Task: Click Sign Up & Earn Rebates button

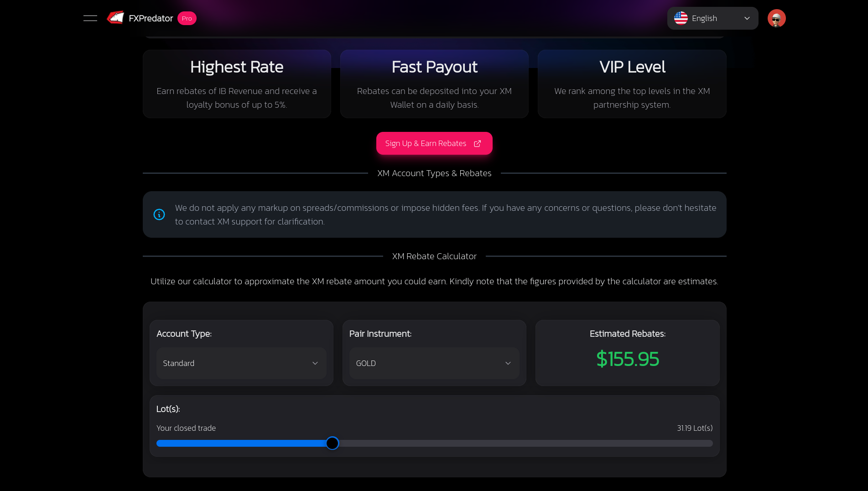Action: 434,143
